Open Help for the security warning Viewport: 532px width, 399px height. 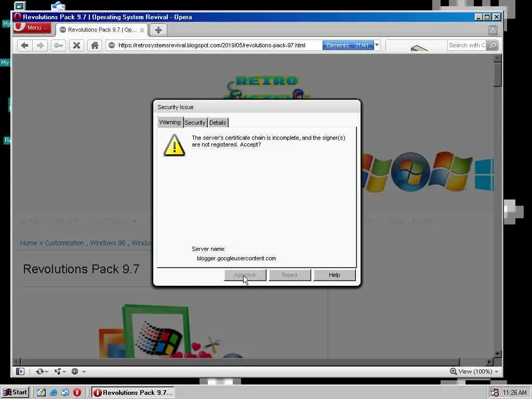334,275
